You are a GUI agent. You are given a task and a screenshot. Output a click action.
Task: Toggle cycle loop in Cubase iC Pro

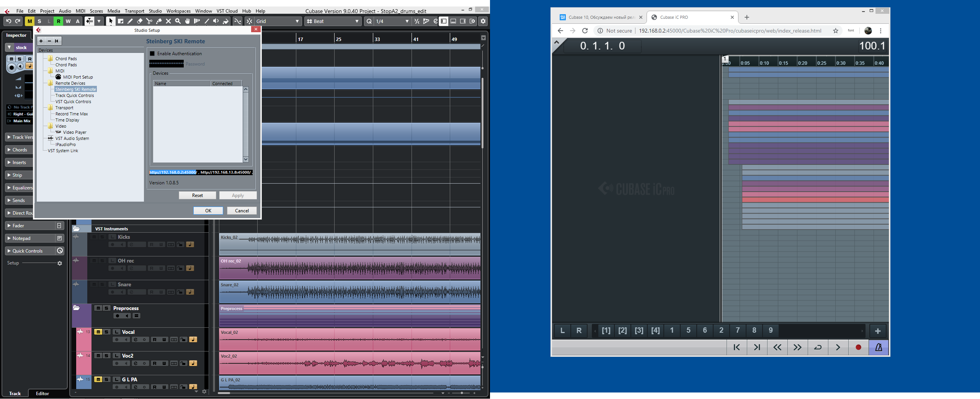[x=818, y=347]
